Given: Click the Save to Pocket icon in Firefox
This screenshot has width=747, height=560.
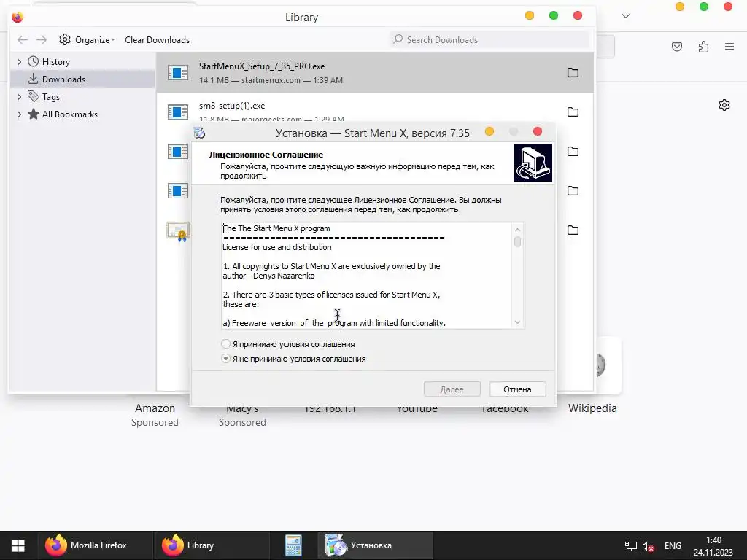Looking at the screenshot, I should 676,47.
